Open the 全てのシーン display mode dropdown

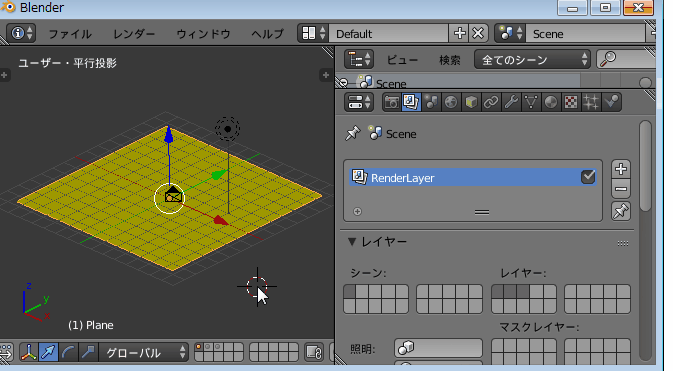532,59
